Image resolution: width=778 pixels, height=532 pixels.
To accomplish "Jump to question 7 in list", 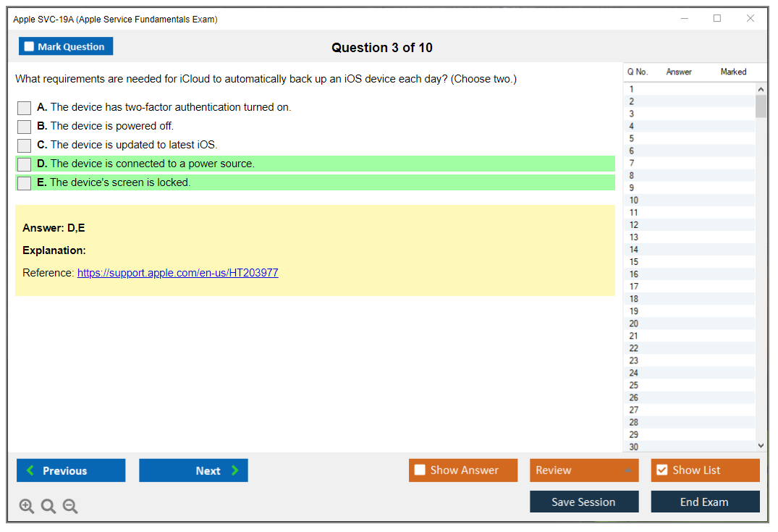I will [x=633, y=163].
